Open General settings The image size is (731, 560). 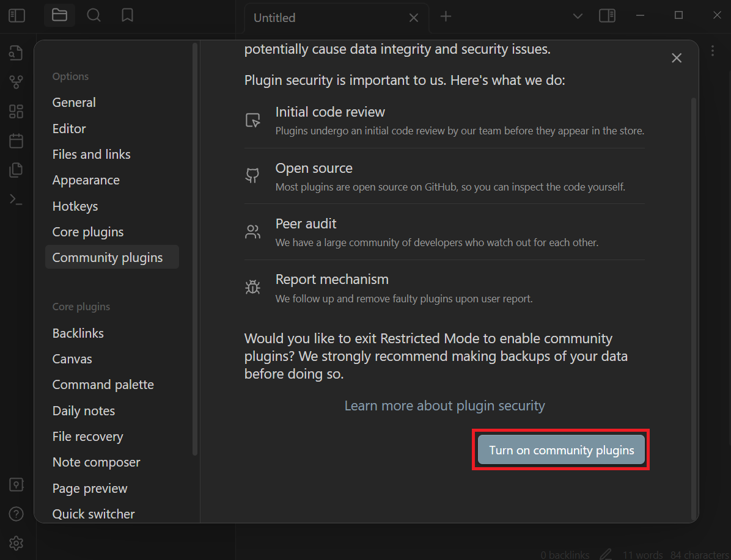(112, 103)
